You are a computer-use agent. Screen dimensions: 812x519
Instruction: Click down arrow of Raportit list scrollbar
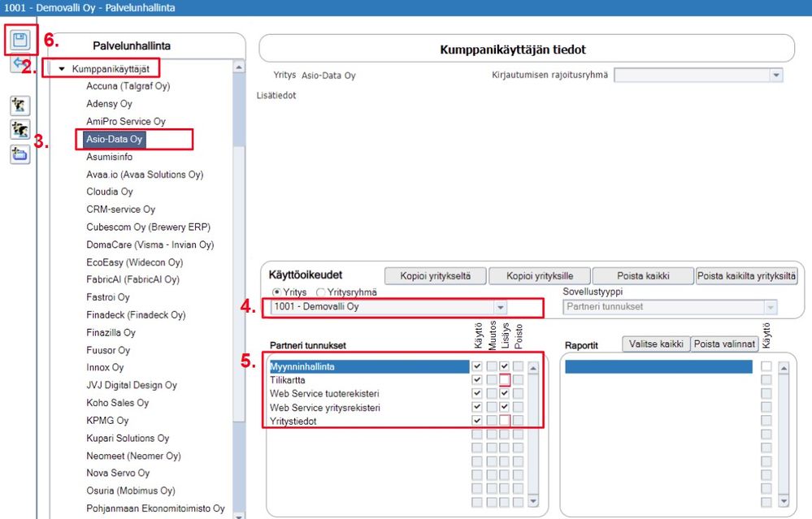(x=784, y=501)
